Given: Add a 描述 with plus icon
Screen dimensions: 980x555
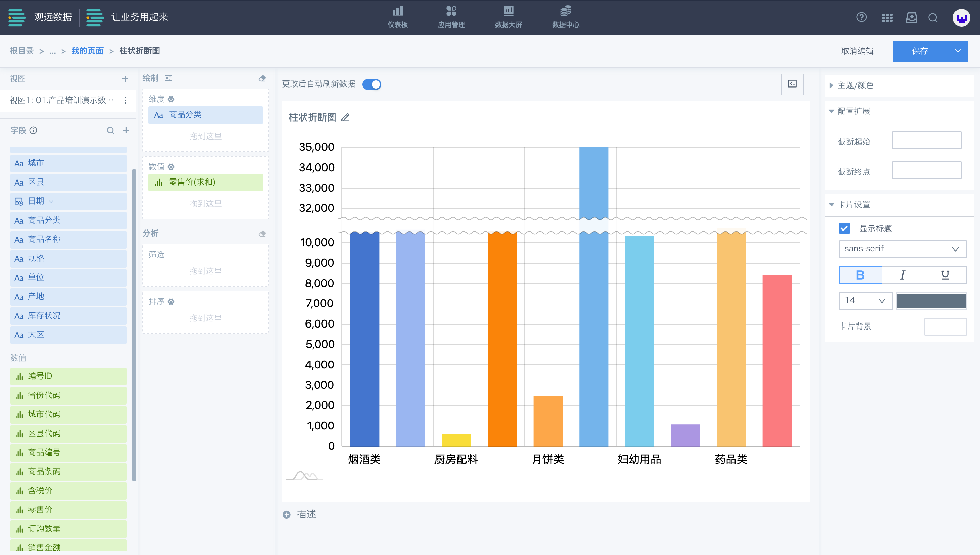Looking at the screenshot, I should click(x=287, y=514).
